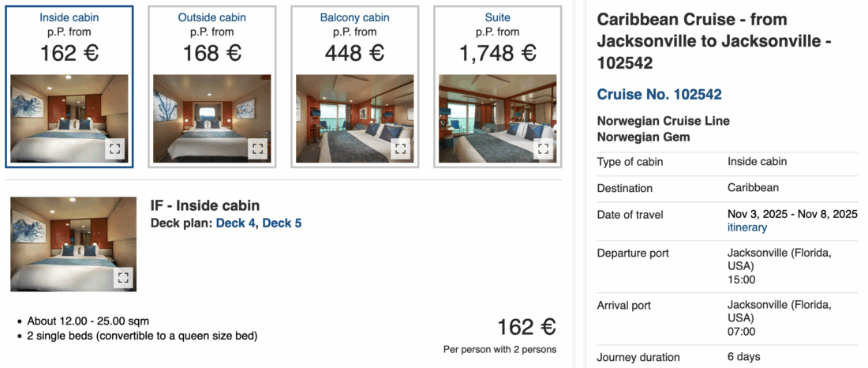Choose the Suite cabin option
Viewport: 868px width, 368px height.
pyautogui.click(x=497, y=17)
